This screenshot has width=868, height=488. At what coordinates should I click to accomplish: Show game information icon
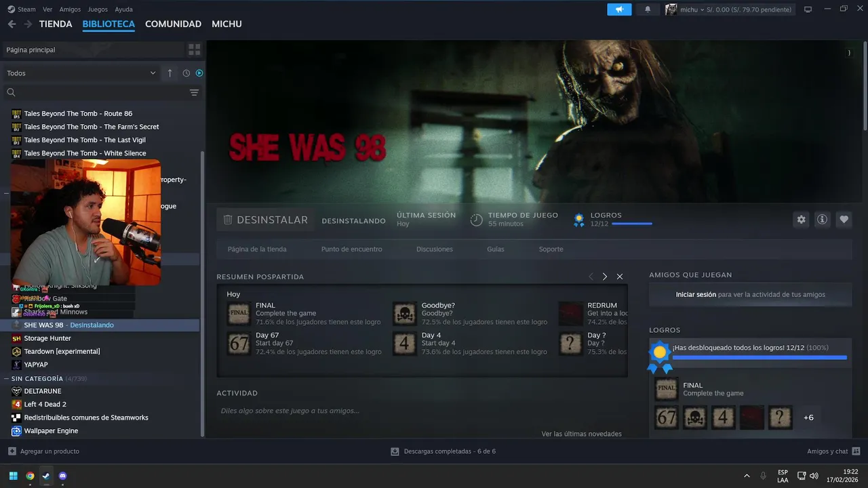tap(823, 220)
